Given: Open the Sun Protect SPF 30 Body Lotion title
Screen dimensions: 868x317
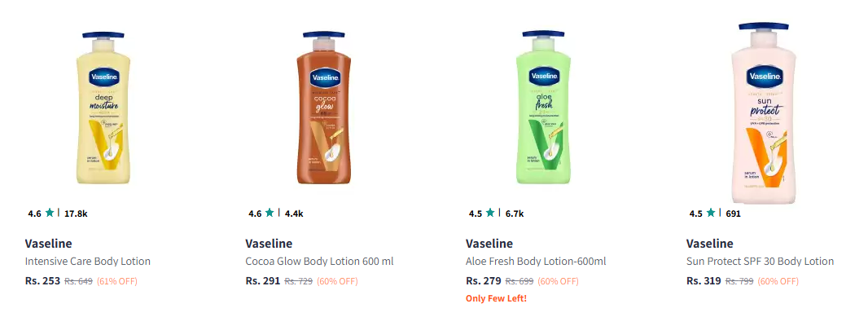Looking at the screenshot, I should 760,261.
